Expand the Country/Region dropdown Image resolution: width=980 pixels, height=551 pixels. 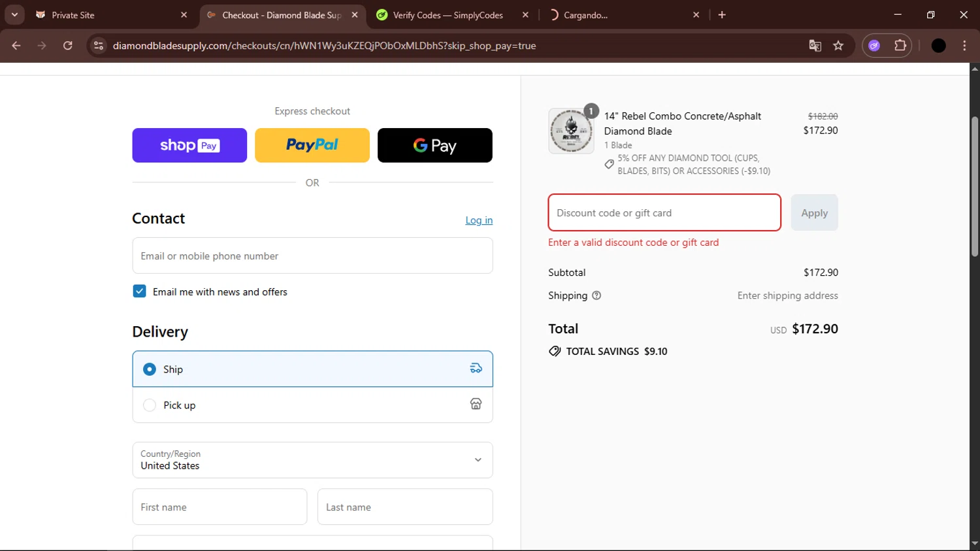[x=312, y=460]
